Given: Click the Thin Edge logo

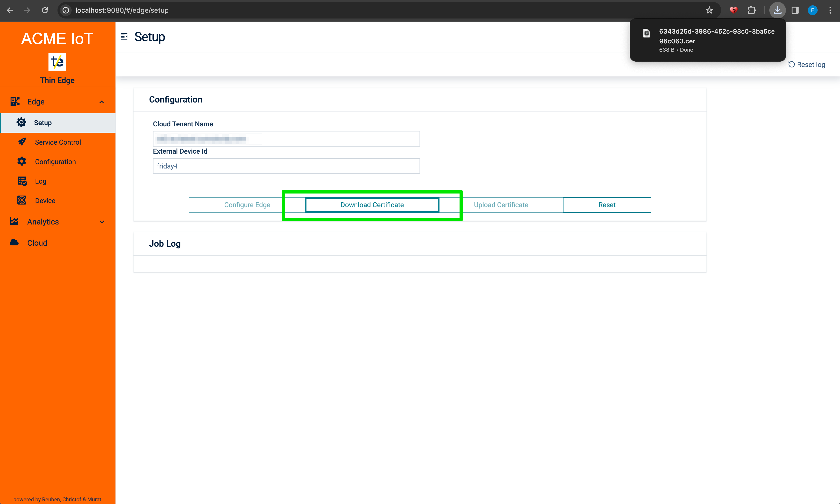Looking at the screenshot, I should (57, 62).
